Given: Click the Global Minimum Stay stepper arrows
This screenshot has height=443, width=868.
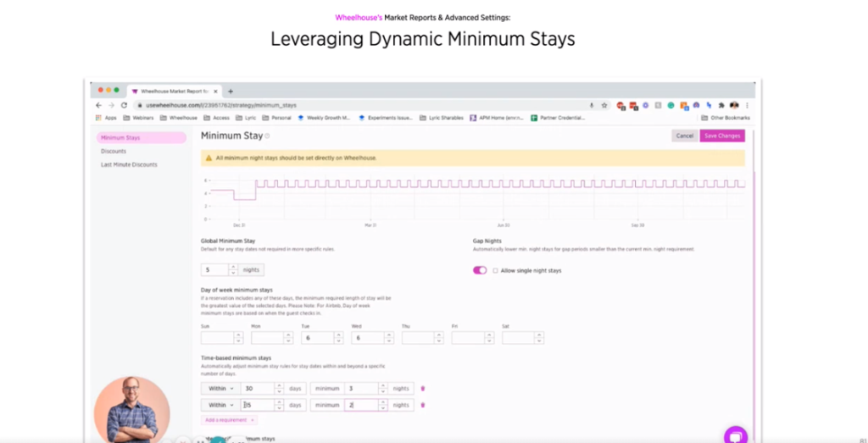Looking at the screenshot, I should tap(233, 270).
